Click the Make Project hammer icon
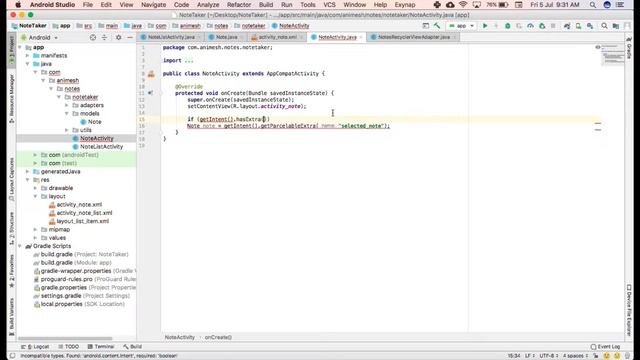 (x=437, y=26)
